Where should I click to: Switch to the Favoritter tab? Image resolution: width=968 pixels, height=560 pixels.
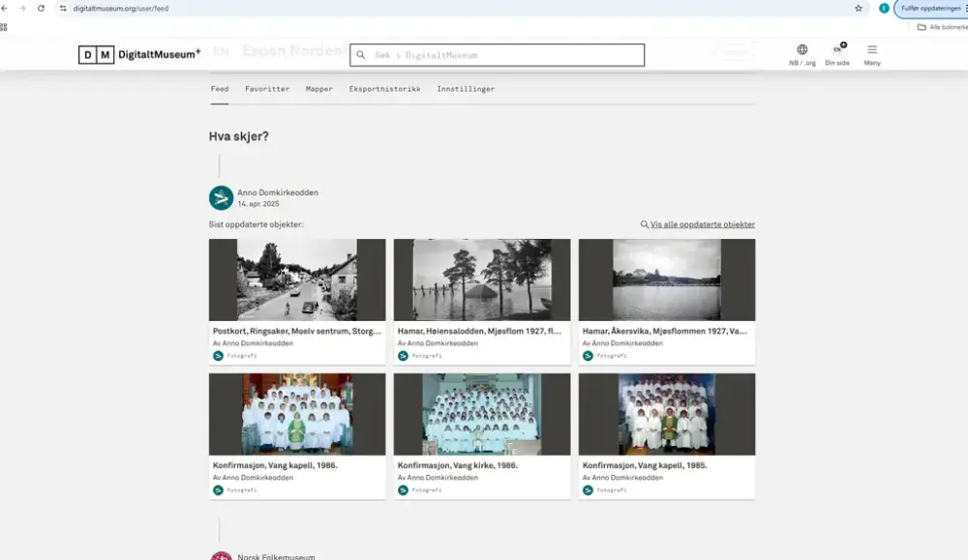(267, 89)
